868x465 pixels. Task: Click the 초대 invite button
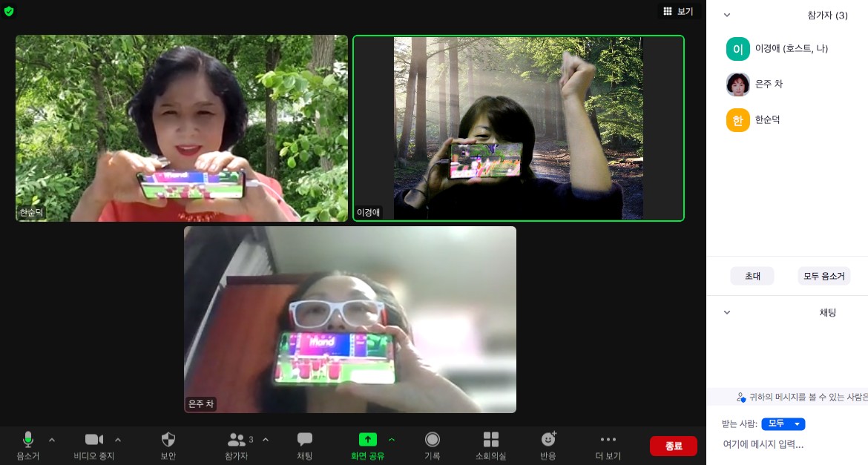[x=752, y=276]
